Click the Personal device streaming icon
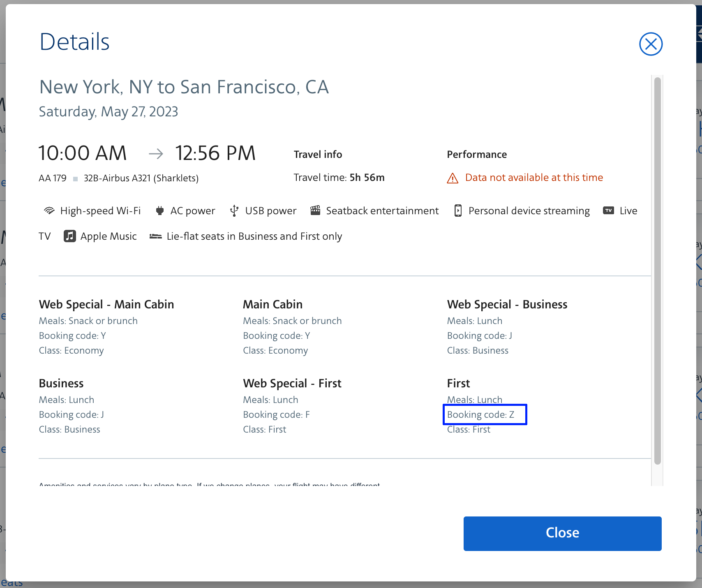The width and height of the screenshot is (702, 588). point(458,211)
